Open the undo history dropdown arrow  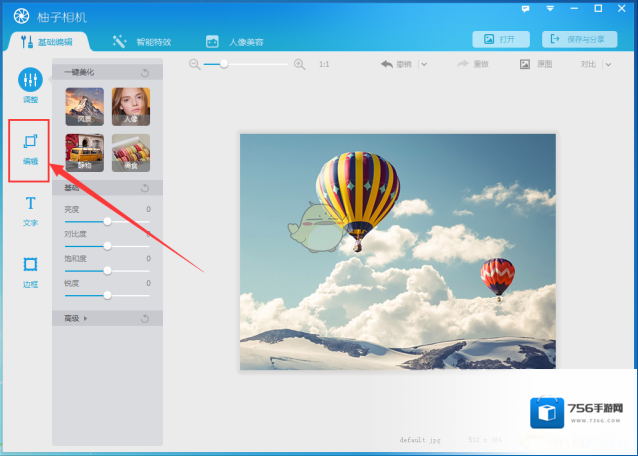423,64
